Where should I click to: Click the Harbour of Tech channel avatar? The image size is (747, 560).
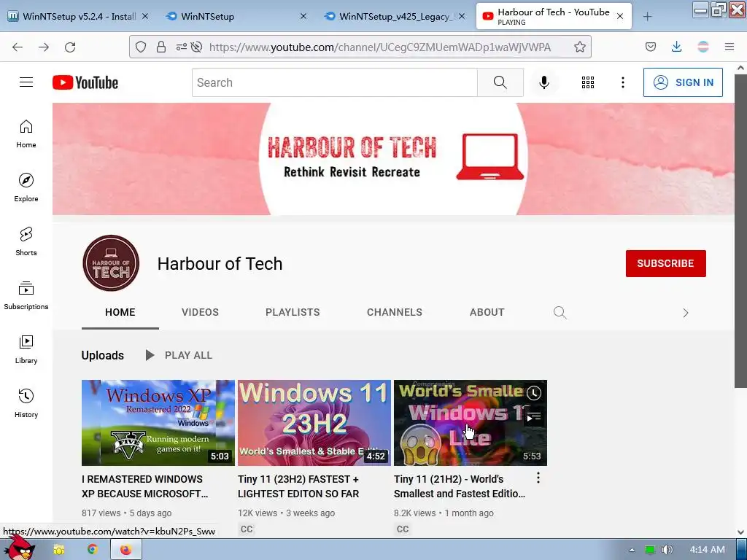point(111,262)
